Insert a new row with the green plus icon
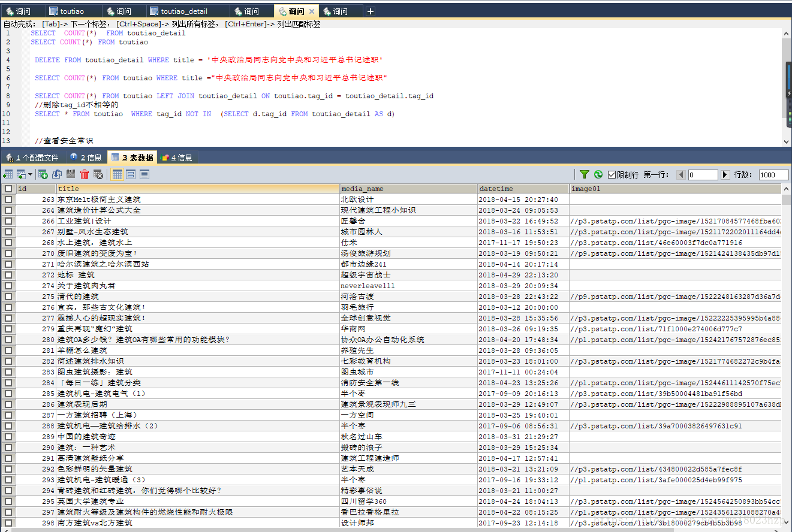The height and width of the screenshot is (532, 792). pyautogui.click(x=43, y=174)
